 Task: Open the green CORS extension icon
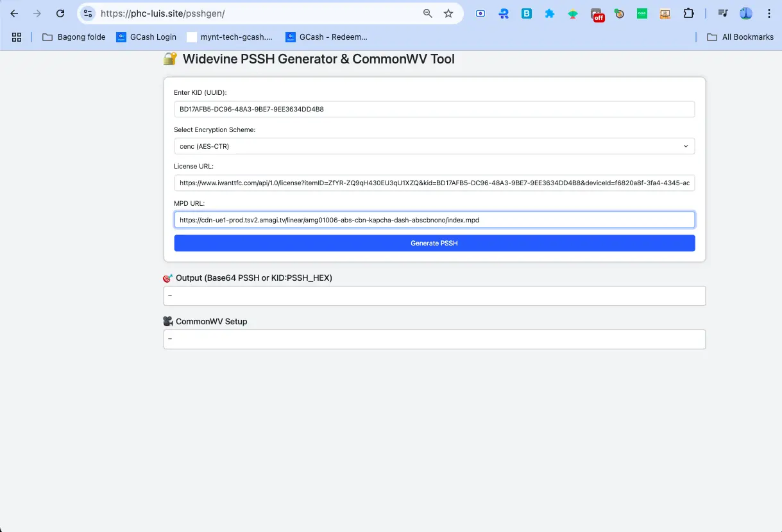[642, 13]
